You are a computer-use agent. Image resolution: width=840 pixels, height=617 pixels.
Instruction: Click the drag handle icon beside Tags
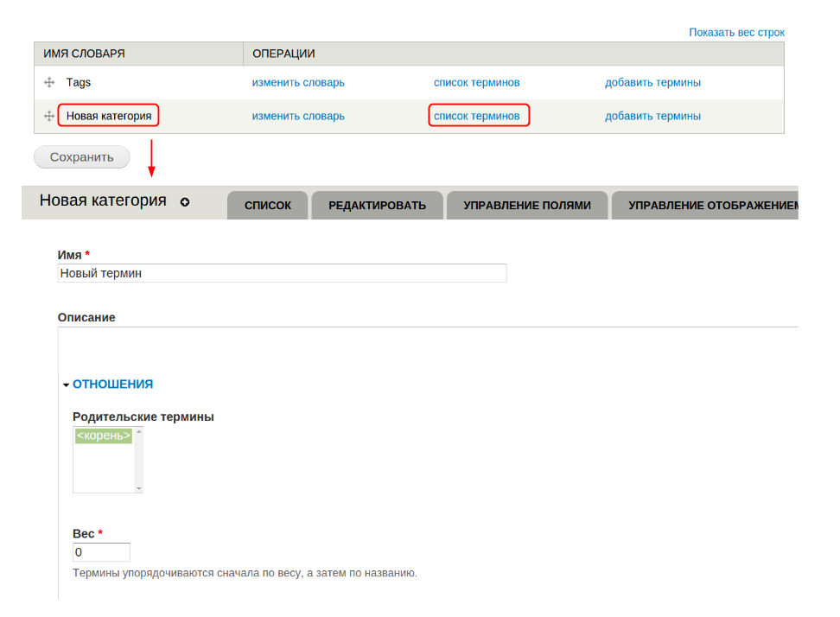(49, 83)
